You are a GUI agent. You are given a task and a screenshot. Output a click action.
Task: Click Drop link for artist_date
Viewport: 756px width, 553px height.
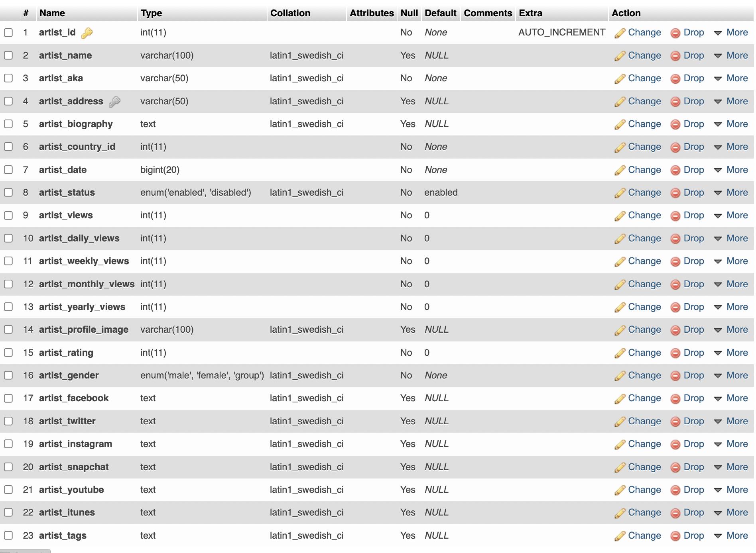694,170
